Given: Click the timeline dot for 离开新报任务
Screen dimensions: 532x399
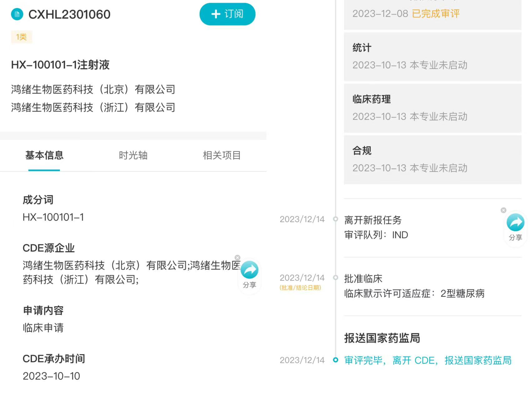Looking at the screenshot, I should point(336,219).
